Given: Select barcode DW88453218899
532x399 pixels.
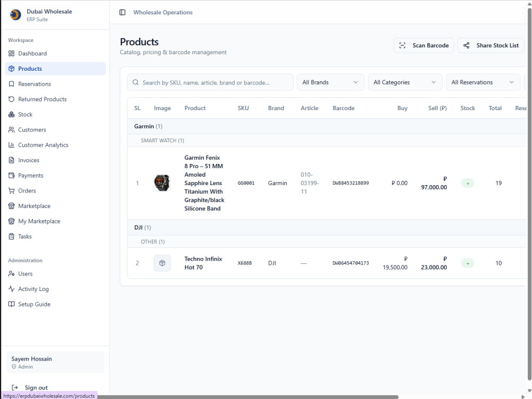Looking at the screenshot, I should [351, 183].
